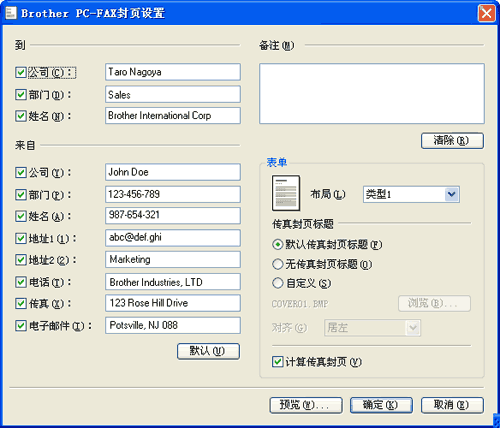Confirm with the 确定(K) button
The height and width of the screenshot is (428, 500).
(381, 405)
